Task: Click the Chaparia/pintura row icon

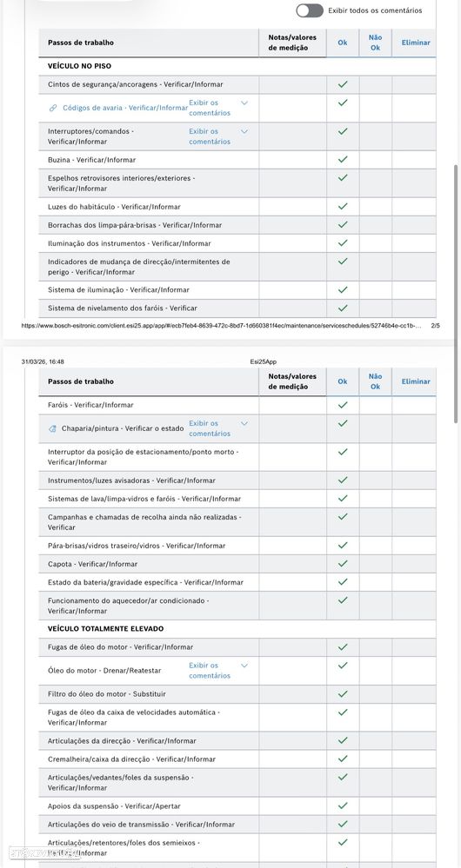Action: (x=53, y=428)
